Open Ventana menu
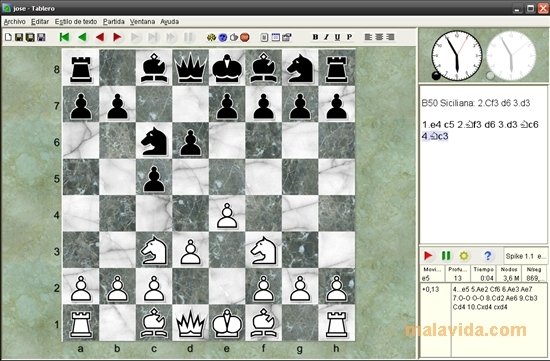This screenshot has width=550, height=361. 142,22
